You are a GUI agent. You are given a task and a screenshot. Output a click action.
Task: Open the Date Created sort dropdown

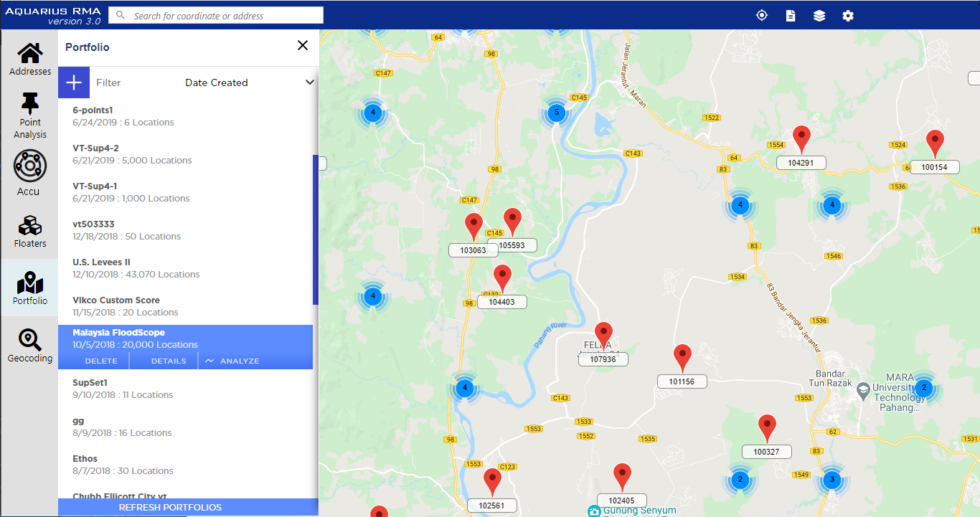coord(250,82)
